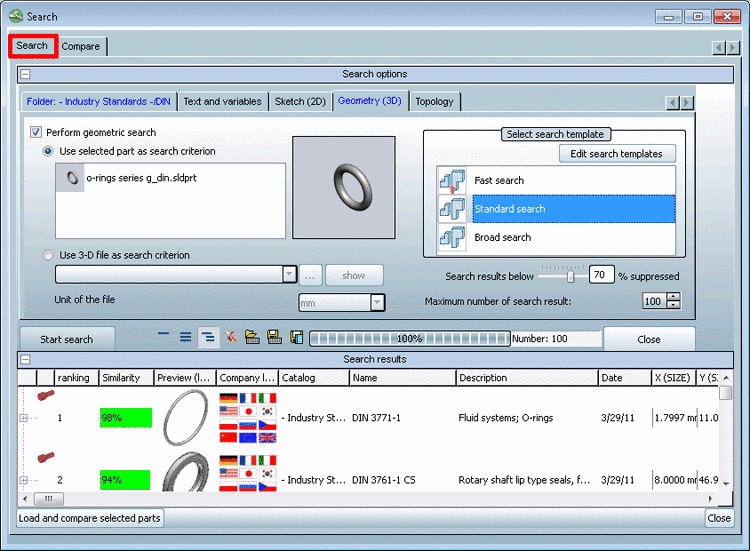
Task: Select the three-line list view icon
Action: click(185, 338)
